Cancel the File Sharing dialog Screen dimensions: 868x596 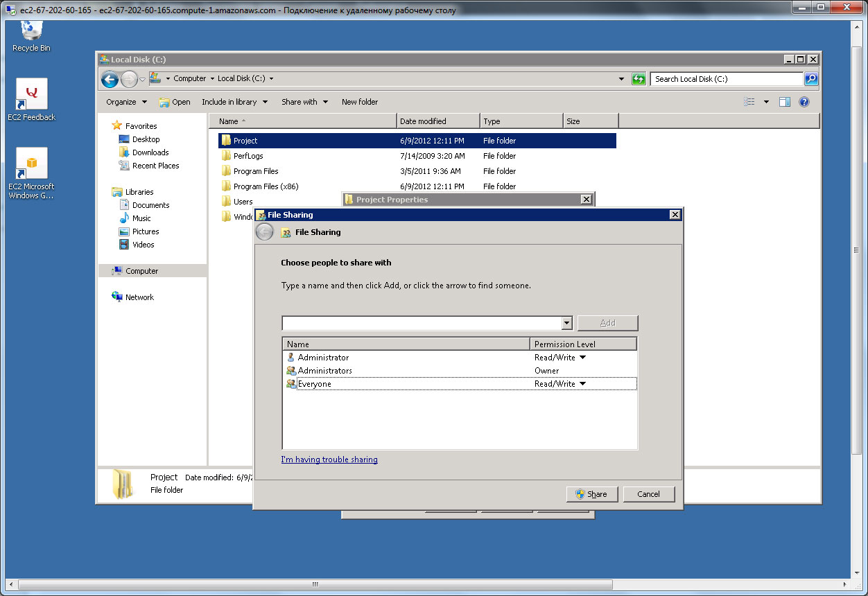[x=648, y=494]
